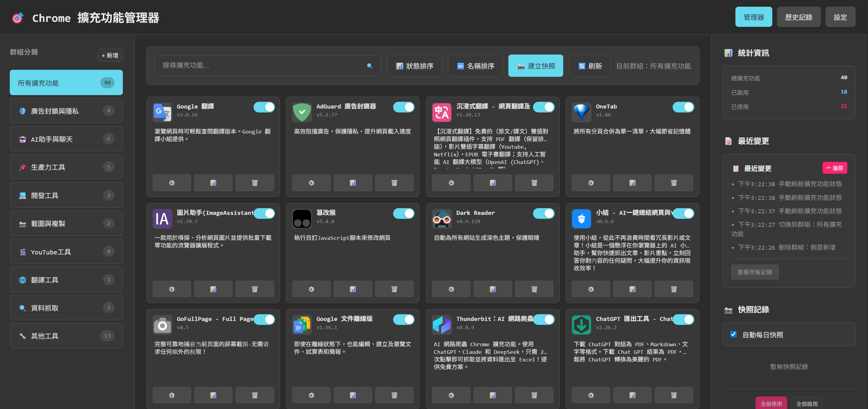Click the chart stats icon on OneTab card

pos(632,183)
